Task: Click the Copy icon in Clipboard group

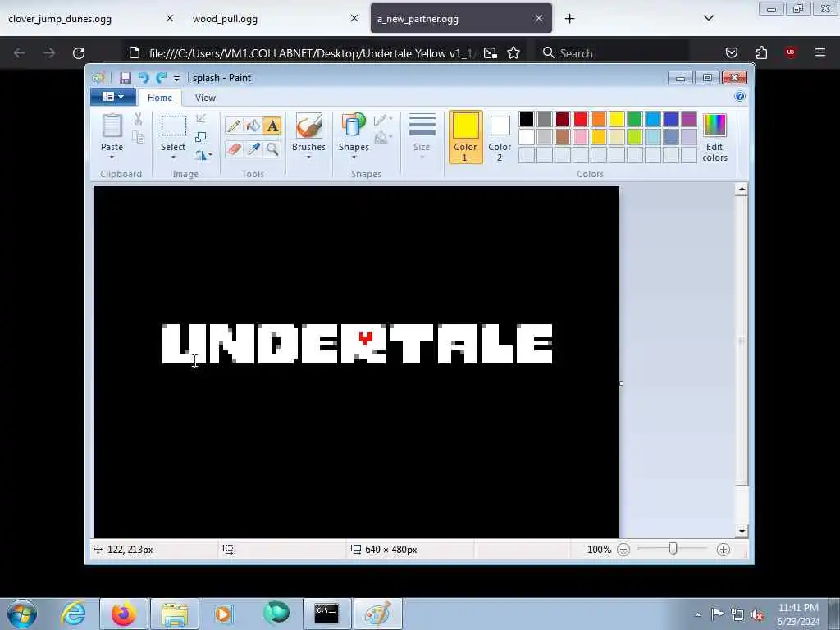Action: click(138, 138)
